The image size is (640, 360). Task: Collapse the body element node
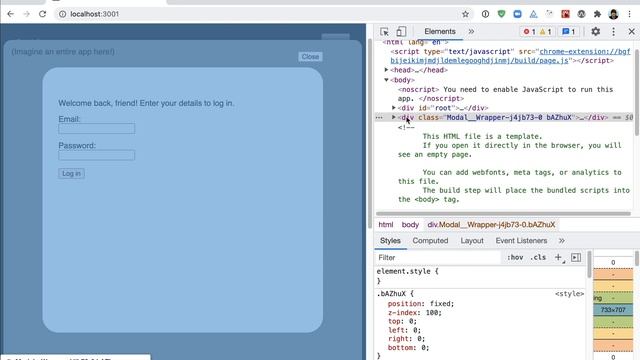[x=386, y=80]
